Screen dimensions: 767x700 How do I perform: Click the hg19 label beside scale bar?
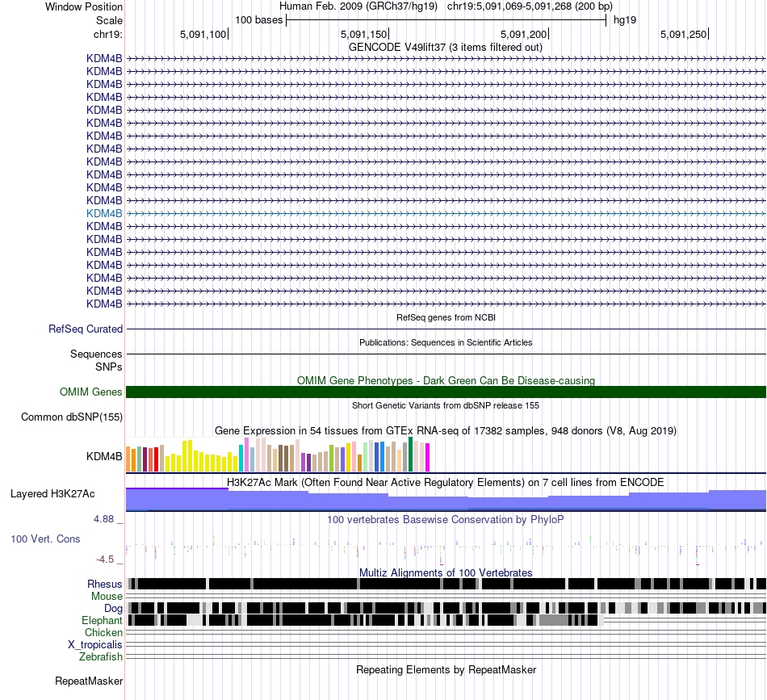click(625, 20)
